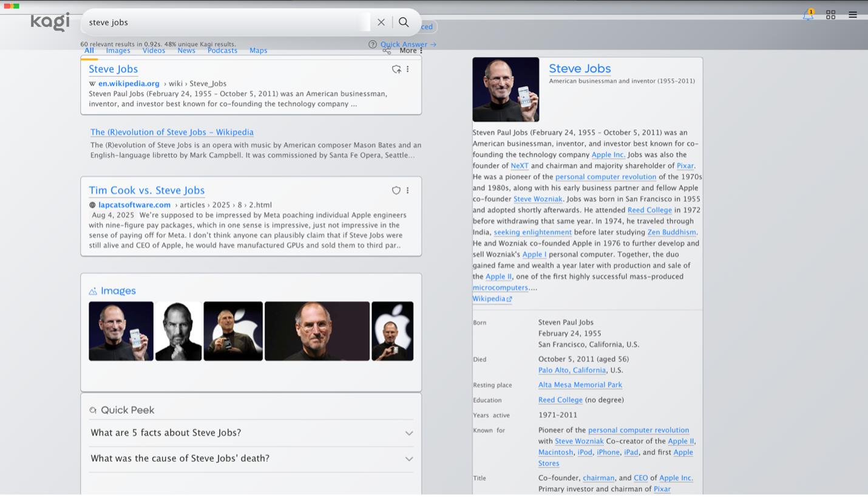The image size is (868, 497).
Task: Click the magnifying glass search icon
Action: click(x=404, y=22)
